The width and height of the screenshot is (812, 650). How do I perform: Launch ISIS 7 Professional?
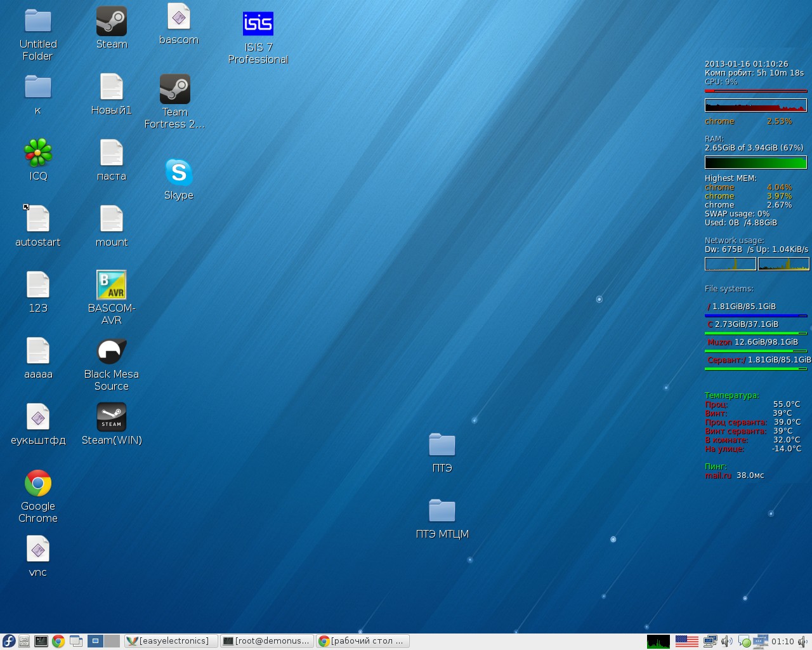click(258, 25)
